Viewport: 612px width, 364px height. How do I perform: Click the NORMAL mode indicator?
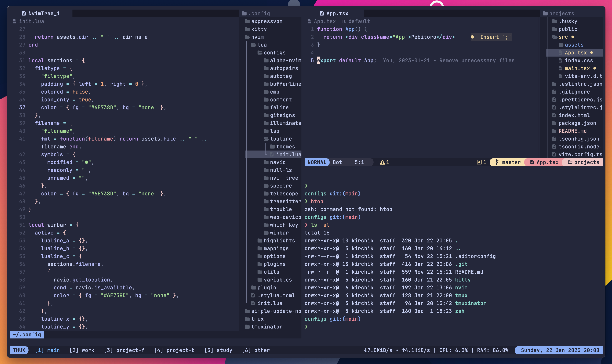tap(317, 162)
